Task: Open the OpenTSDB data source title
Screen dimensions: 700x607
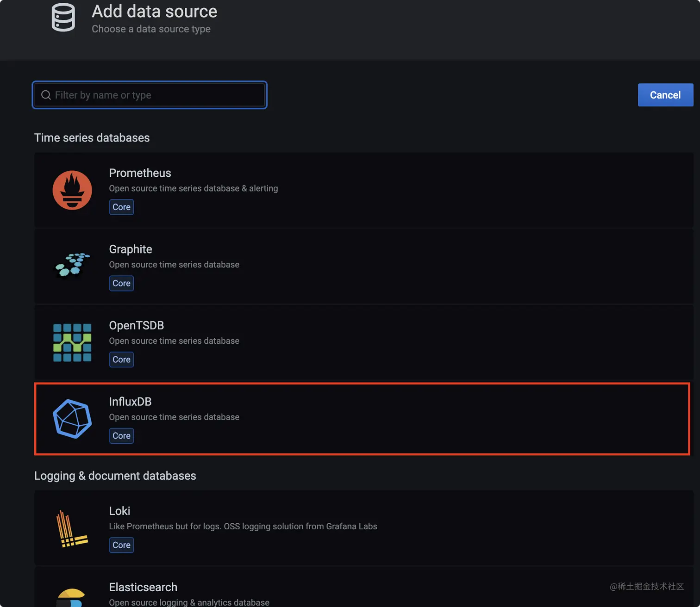Action: tap(137, 326)
